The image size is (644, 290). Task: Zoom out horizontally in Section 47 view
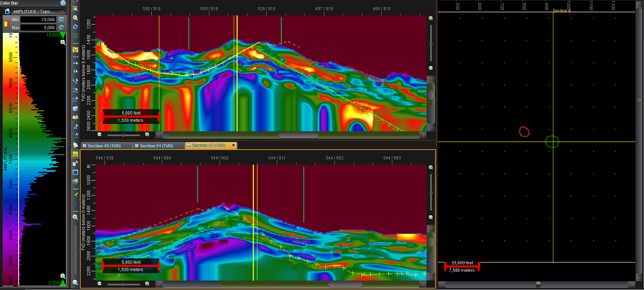pos(100,284)
